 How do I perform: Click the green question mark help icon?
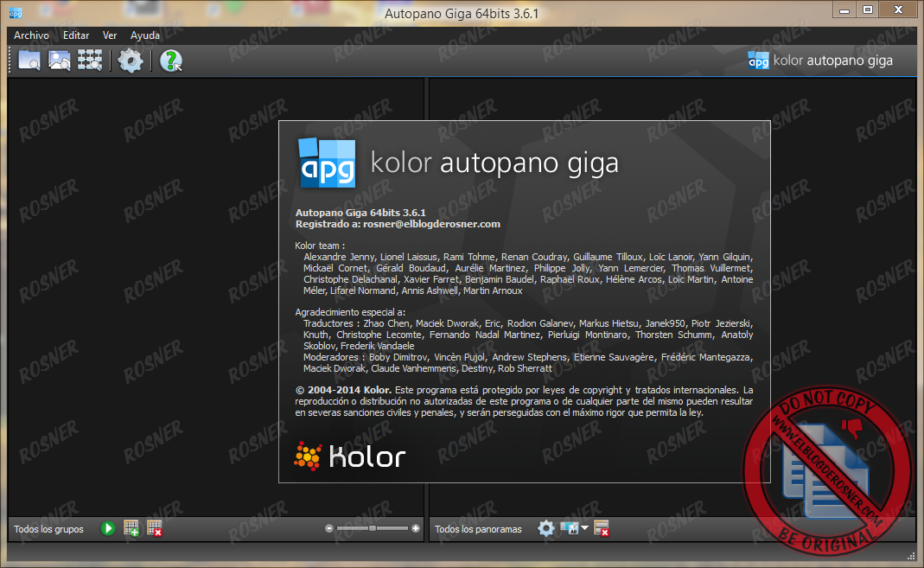coord(171,61)
